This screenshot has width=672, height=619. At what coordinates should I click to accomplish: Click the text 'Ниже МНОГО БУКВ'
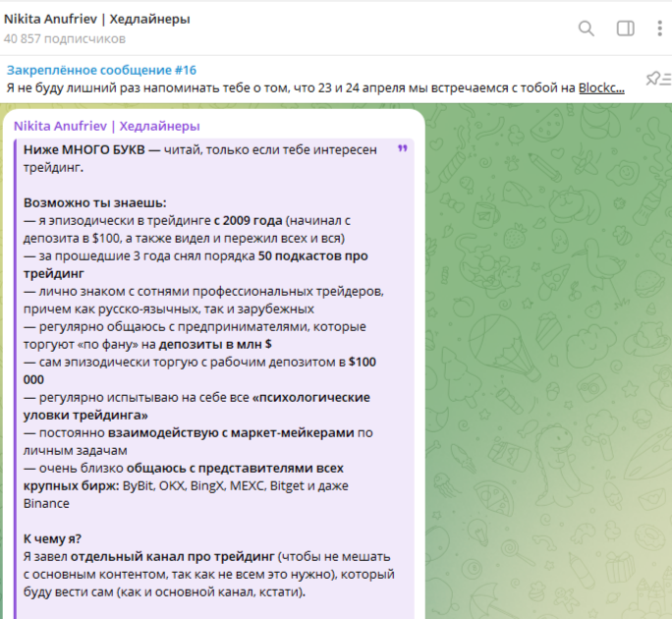pos(84,150)
